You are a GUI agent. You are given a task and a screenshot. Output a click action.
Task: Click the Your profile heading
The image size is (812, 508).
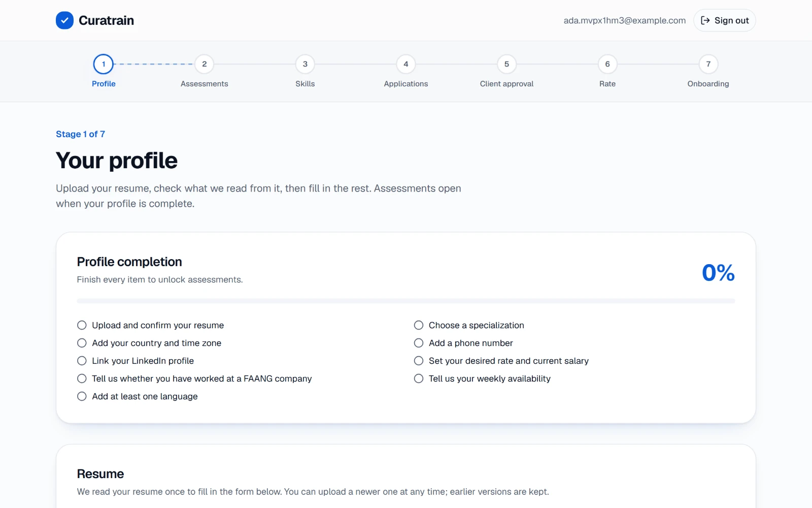[x=117, y=161]
